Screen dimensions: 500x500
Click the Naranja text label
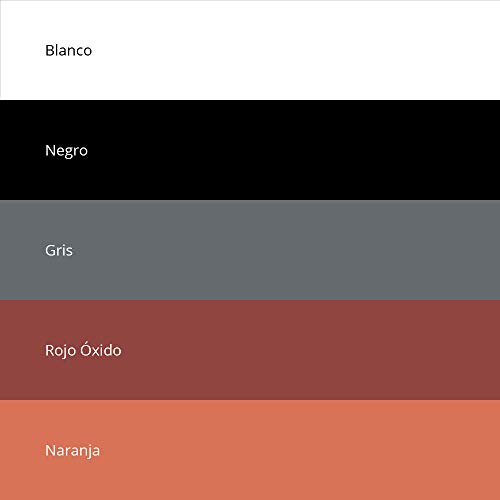coord(73,451)
